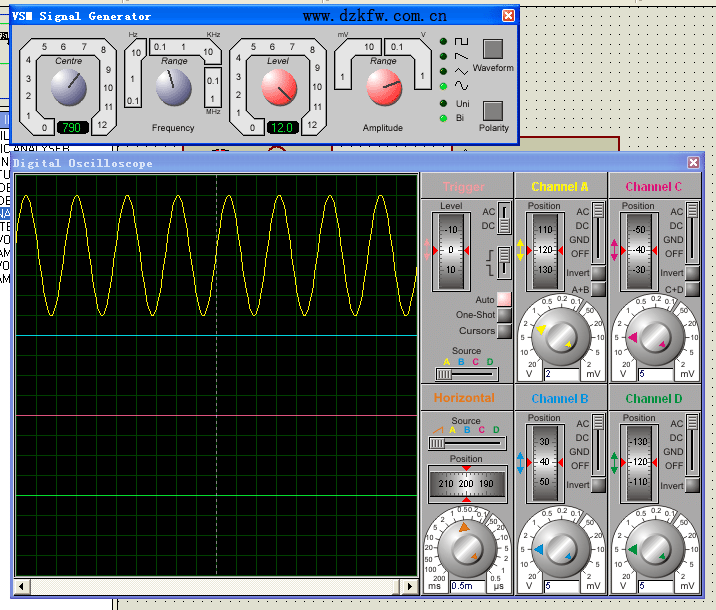Click the frequency Range dial knob
716x610 pixels.
(173, 89)
